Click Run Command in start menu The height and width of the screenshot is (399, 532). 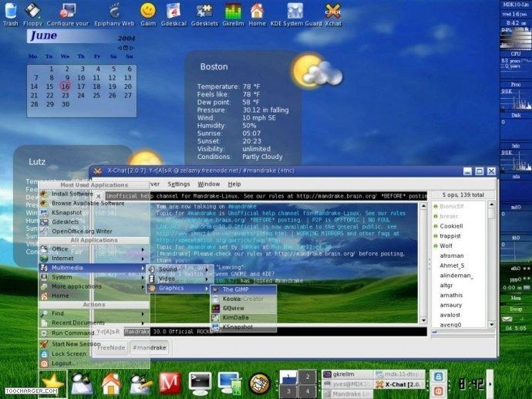point(93,333)
